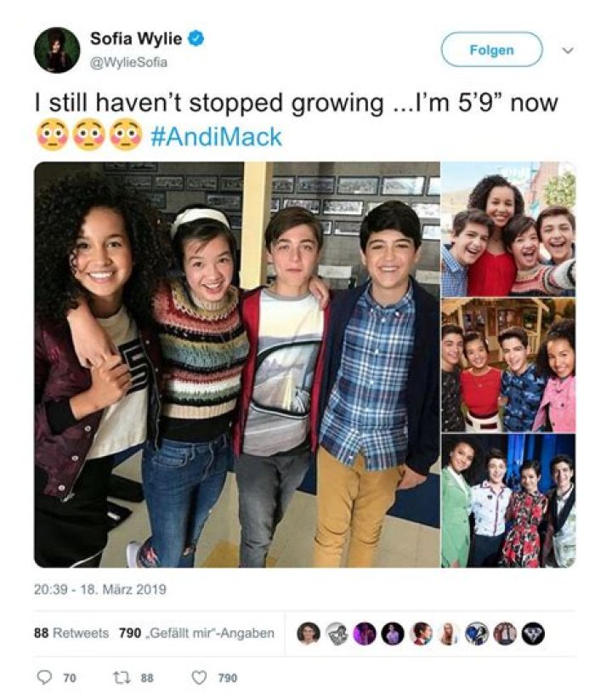Image resolution: width=612 pixels, height=700 pixels.
Task: Open the large group photo
Action: [x=237, y=364]
